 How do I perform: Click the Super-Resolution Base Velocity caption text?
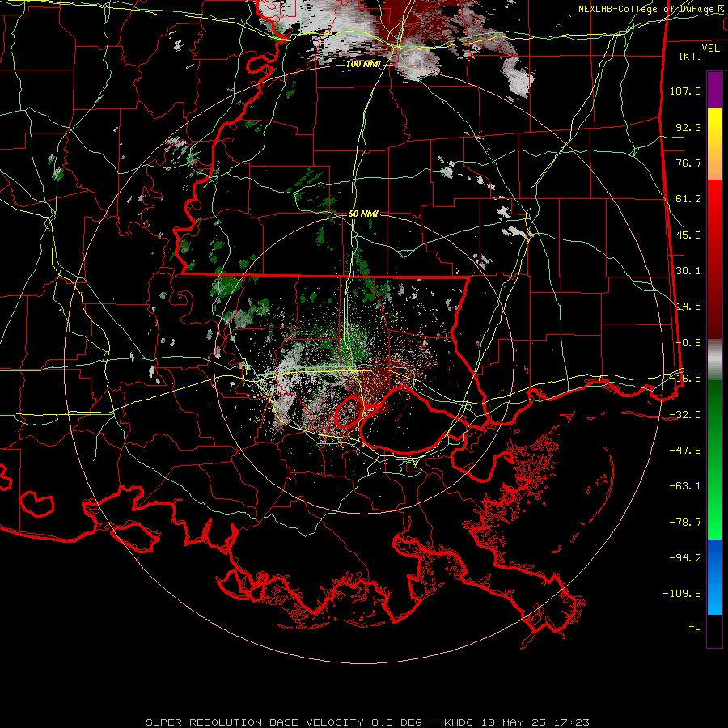(284, 722)
